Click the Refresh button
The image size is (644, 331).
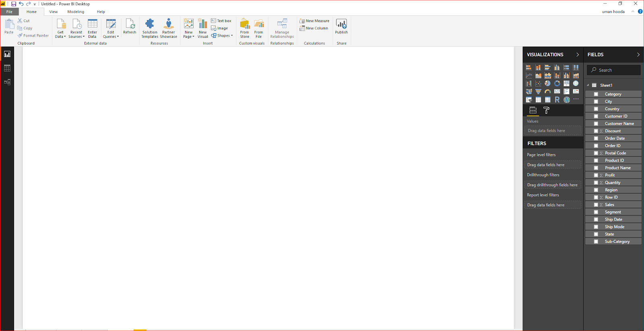point(130,27)
